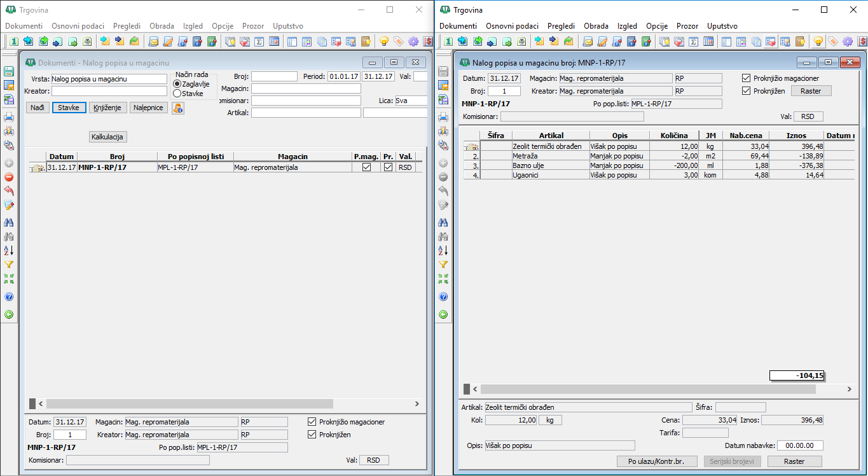Open Opcije menu in the right Trgovina window
The width and height of the screenshot is (868, 476).
click(656, 26)
